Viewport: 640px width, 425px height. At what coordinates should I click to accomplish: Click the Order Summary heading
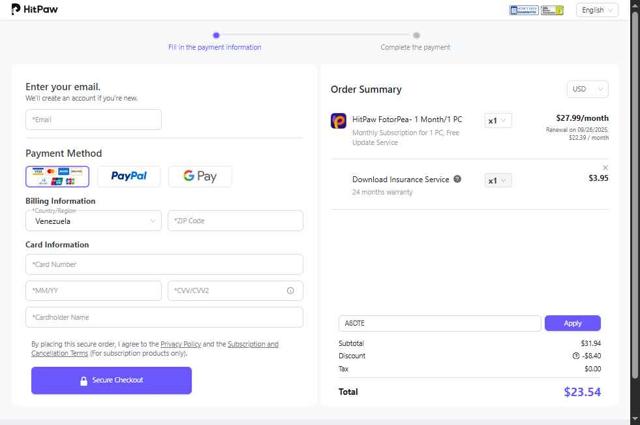(366, 89)
